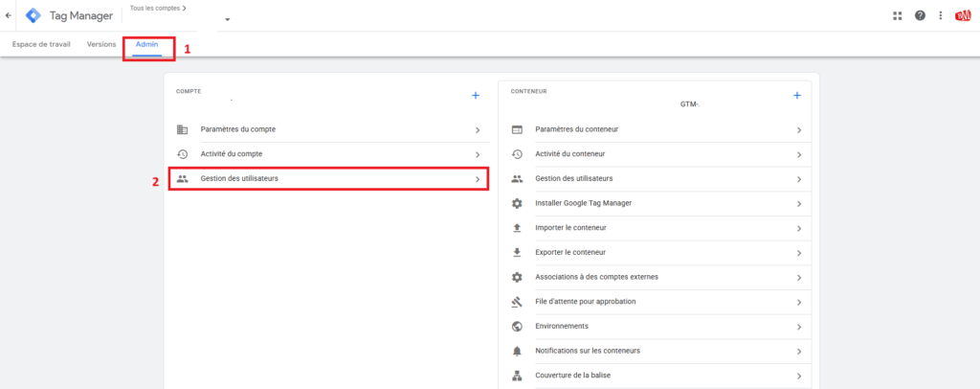Expand the chevron for Paramètres du compte
This screenshot has height=389, width=980.
pos(478,130)
